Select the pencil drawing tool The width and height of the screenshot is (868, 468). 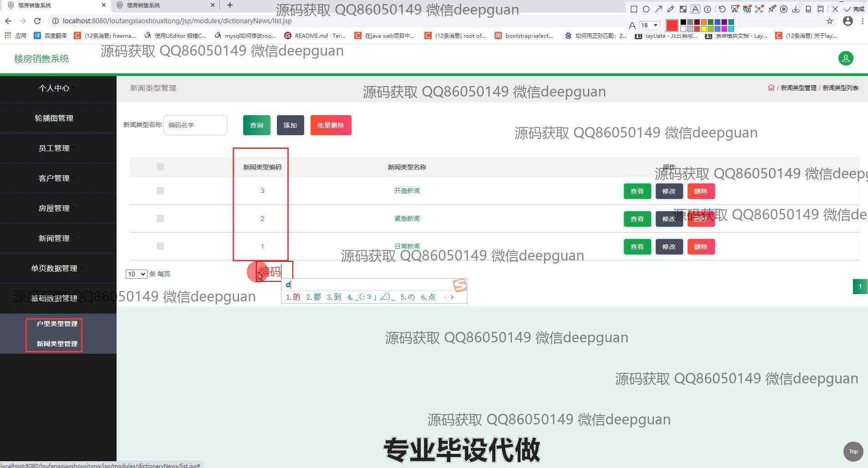pyautogui.click(x=671, y=9)
